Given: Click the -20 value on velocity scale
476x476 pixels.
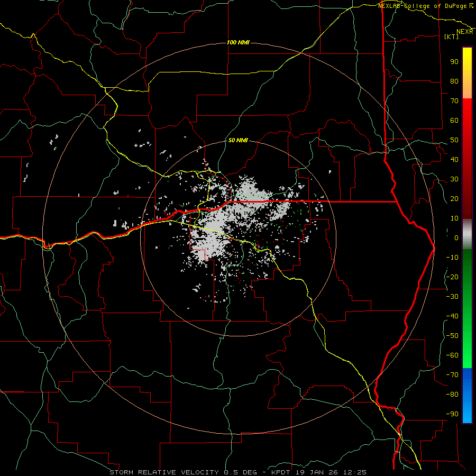Looking at the screenshot, I should click(x=452, y=277).
